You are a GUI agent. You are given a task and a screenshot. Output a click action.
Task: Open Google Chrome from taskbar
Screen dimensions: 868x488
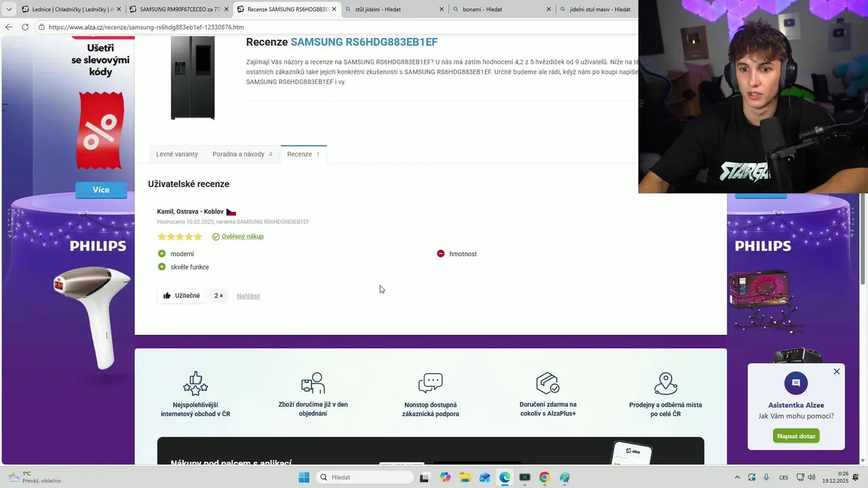(545, 477)
